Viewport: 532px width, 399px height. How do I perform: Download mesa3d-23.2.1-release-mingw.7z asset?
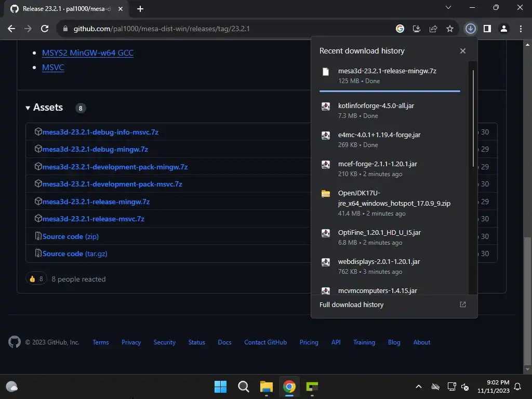pyautogui.click(x=96, y=202)
